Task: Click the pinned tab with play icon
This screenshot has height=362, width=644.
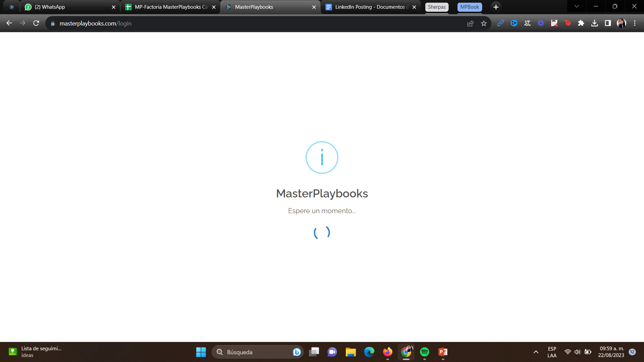Action: [x=12, y=7]
